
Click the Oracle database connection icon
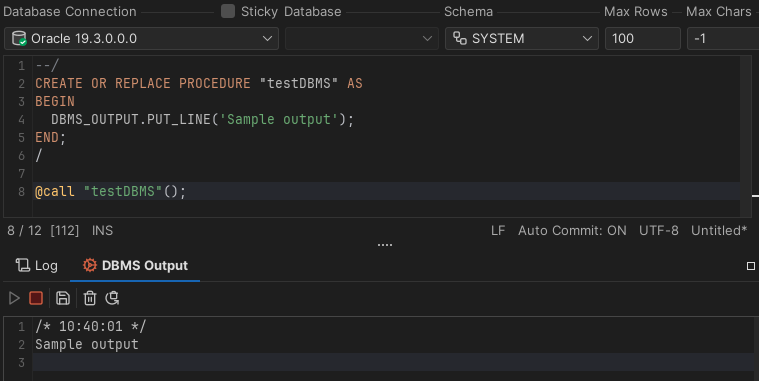click(x=19, y=38)
